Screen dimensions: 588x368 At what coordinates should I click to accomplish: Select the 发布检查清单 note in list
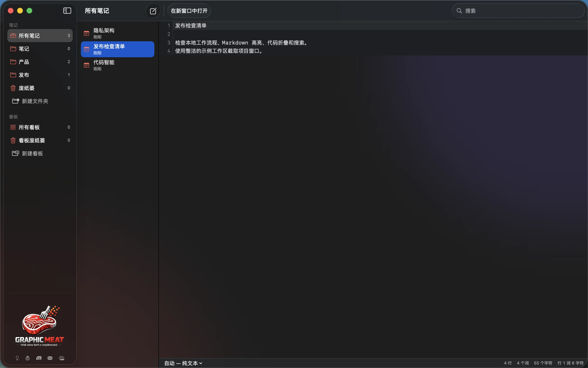[118, 49]
